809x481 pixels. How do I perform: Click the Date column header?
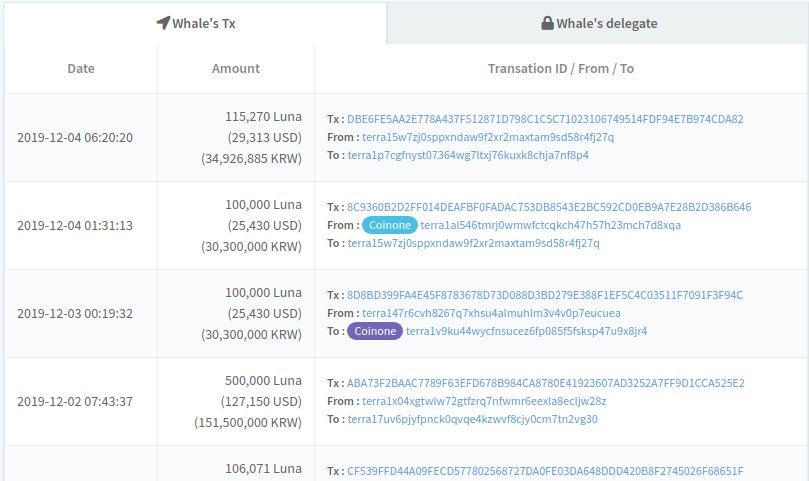[81, 69]
